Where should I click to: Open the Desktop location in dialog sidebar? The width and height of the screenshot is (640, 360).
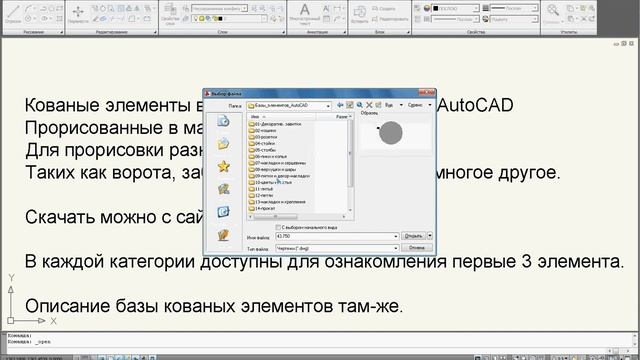pyautogui.click(x=223, y=212)
